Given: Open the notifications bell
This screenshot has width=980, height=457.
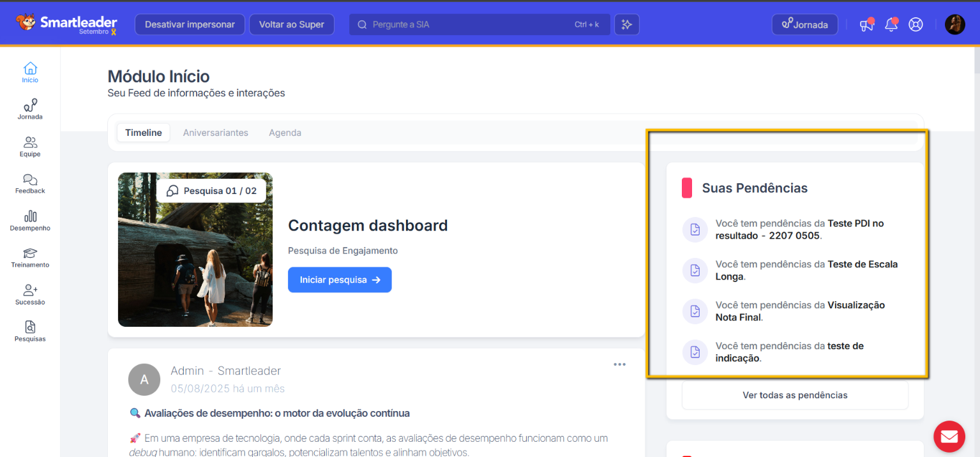Looking at the screenshot, I should click(x=891, y=25).
